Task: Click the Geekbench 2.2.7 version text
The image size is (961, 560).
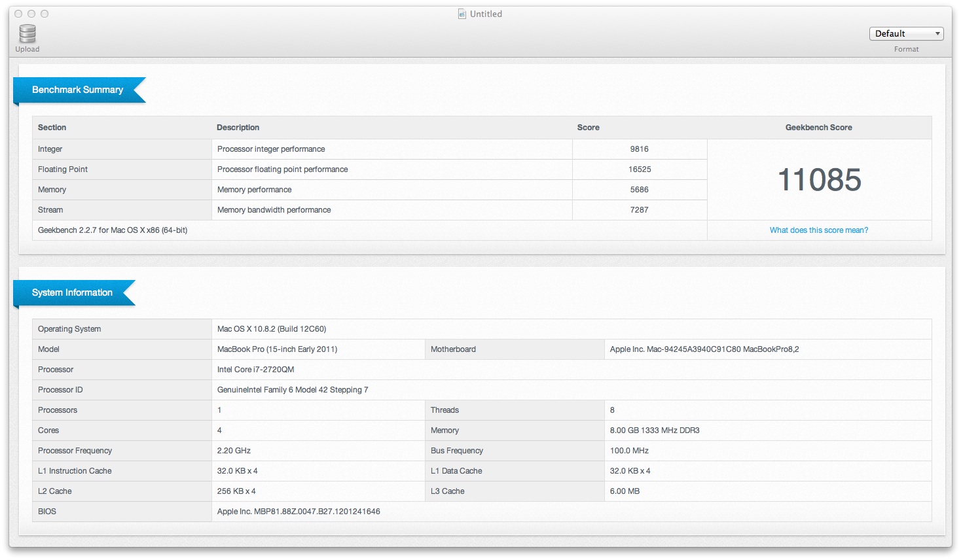Action: (113, 230)
